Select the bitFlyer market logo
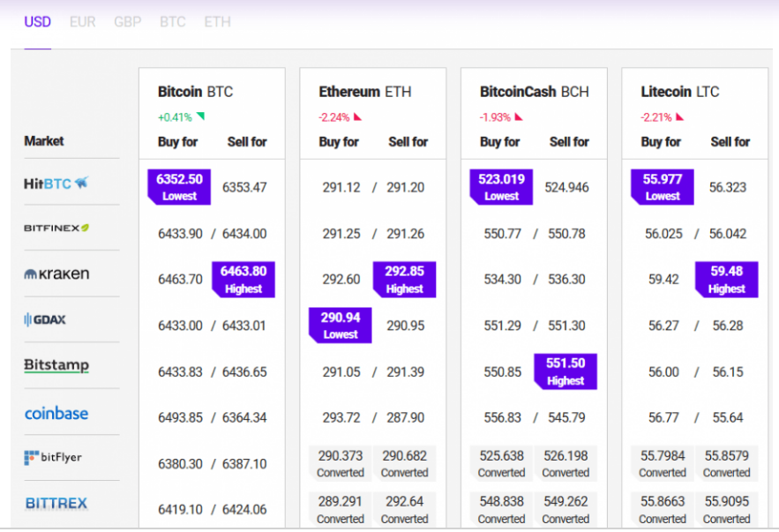 tap(53, 458)
